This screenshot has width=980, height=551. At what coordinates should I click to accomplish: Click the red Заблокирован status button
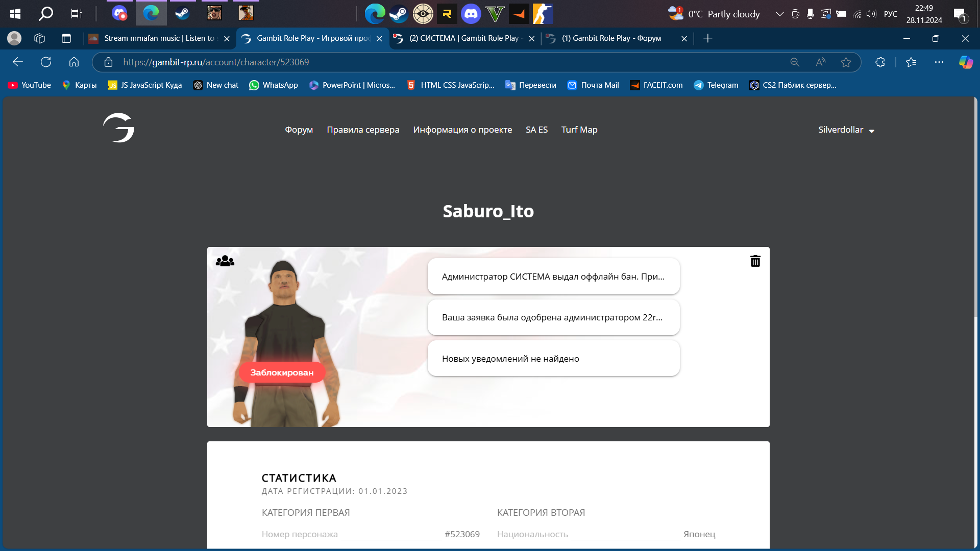(x=282, y=372)
